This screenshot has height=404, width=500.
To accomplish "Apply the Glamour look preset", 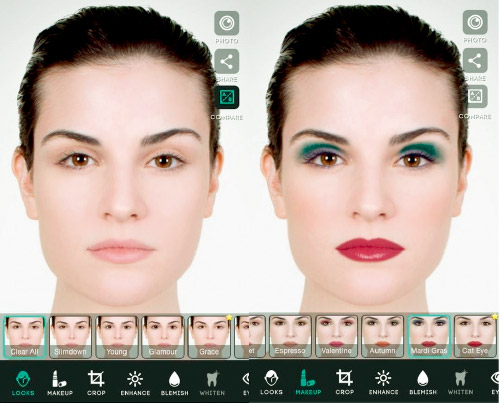I will click(x=163, y=337).
